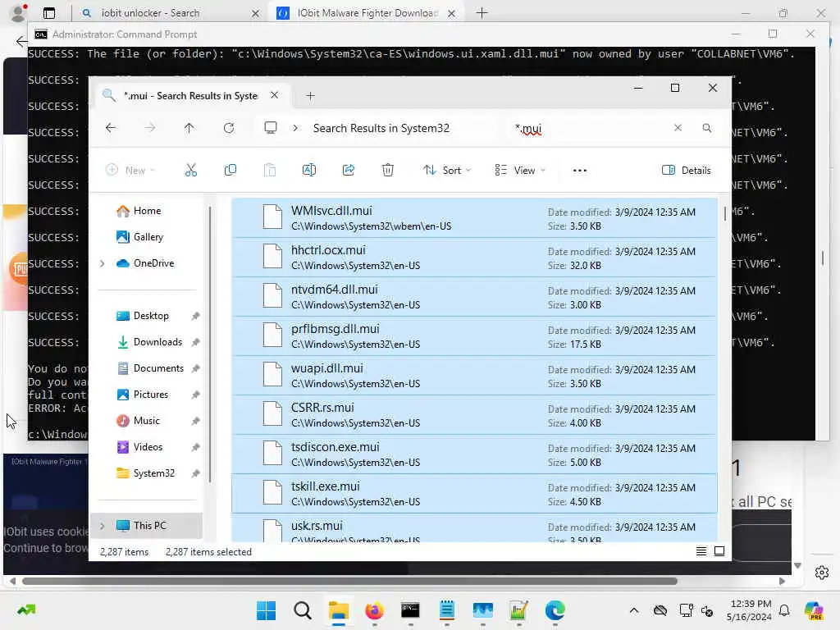Select file wuapi.dll.mui

click(474, 376)
